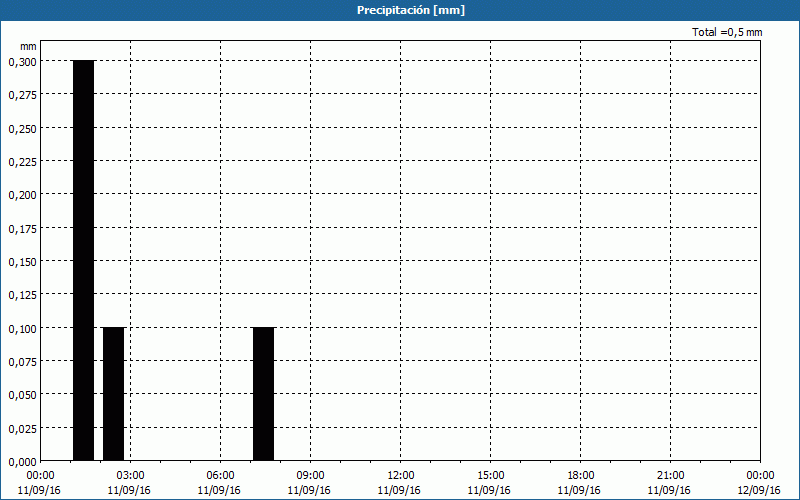Click the Precipitación [mm] title bar
The height and width of the screenshot is (500, 800).
pos(400,10)
